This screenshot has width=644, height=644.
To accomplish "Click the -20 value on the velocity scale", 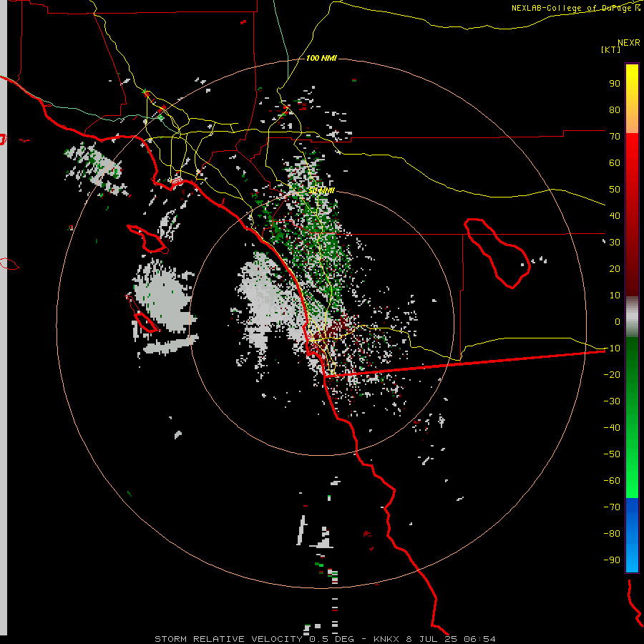I will click(612, 374).
